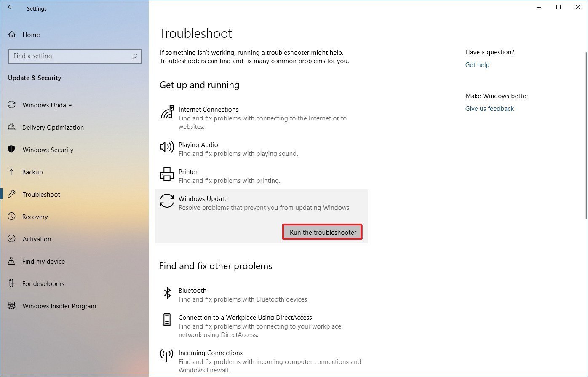Viewport: 588px width, 377px height.
Task: Click the search magnifier icon
Action: [134, 56]
